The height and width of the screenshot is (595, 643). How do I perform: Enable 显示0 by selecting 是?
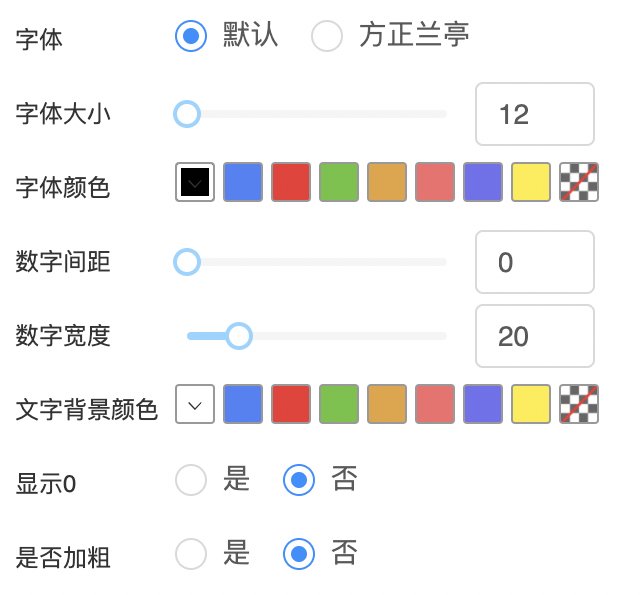pos(191,481)
